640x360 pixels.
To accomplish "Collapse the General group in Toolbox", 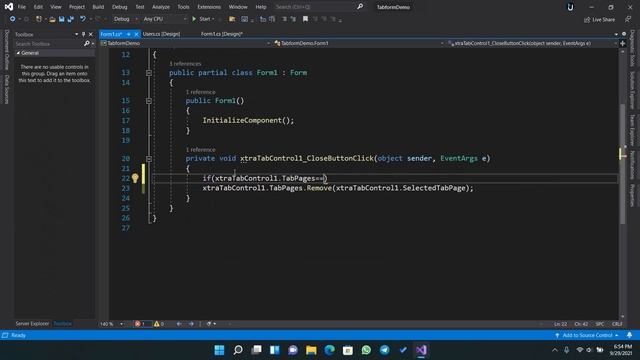I will 18,53.
